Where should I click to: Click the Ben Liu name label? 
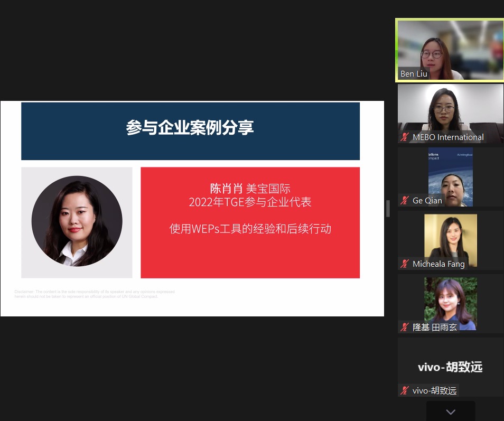point(414,74)
